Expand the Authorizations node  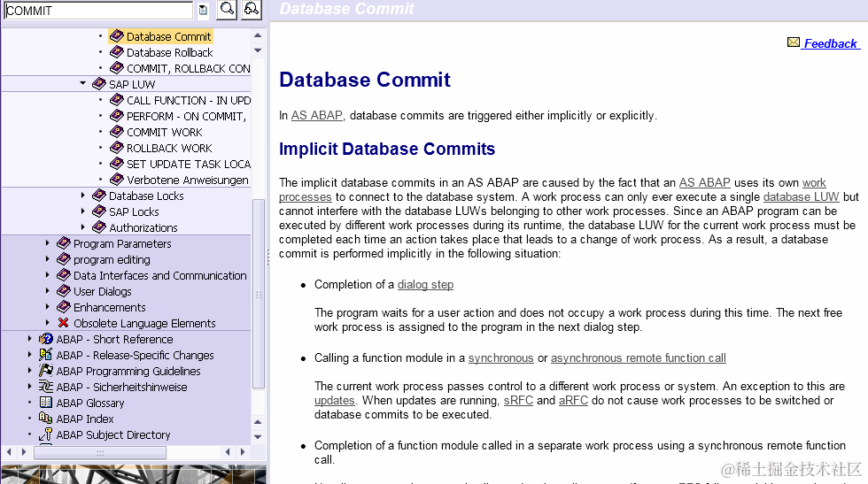point(82,227)
